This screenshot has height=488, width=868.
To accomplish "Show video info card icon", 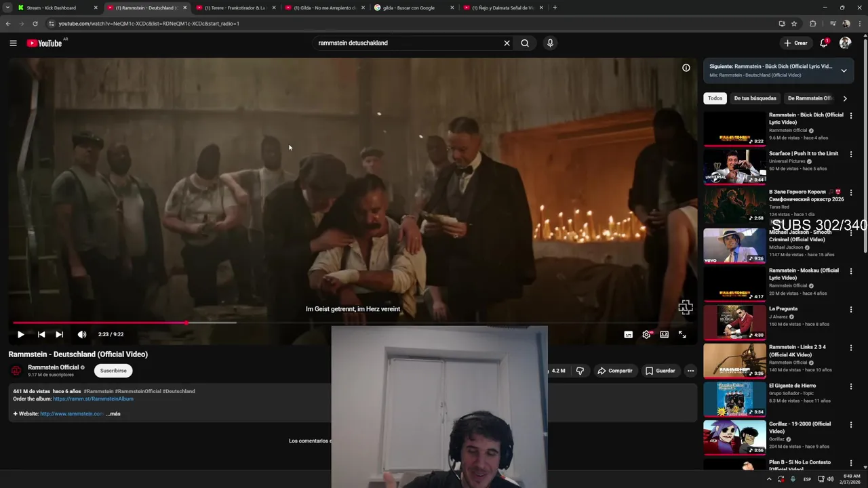I will pos(686,68).
